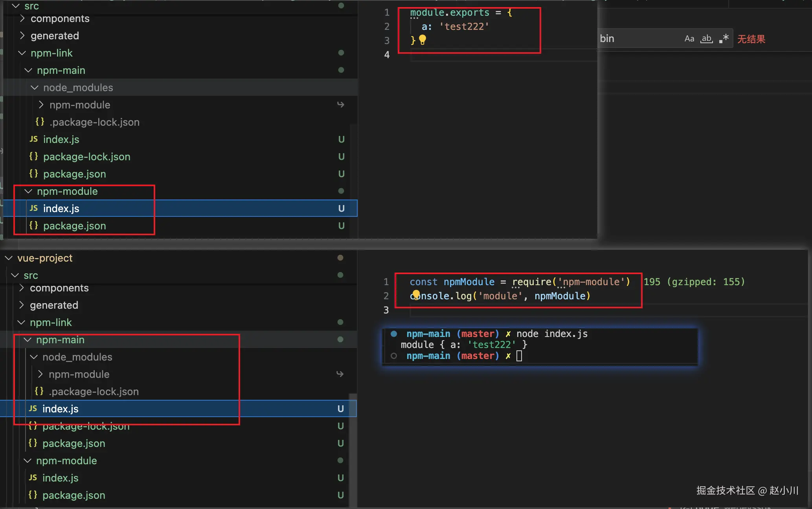Click JS icon of highlighted index.js, upper explorer
Viewport: 812px width, 509px height.
tap(34, 208)
